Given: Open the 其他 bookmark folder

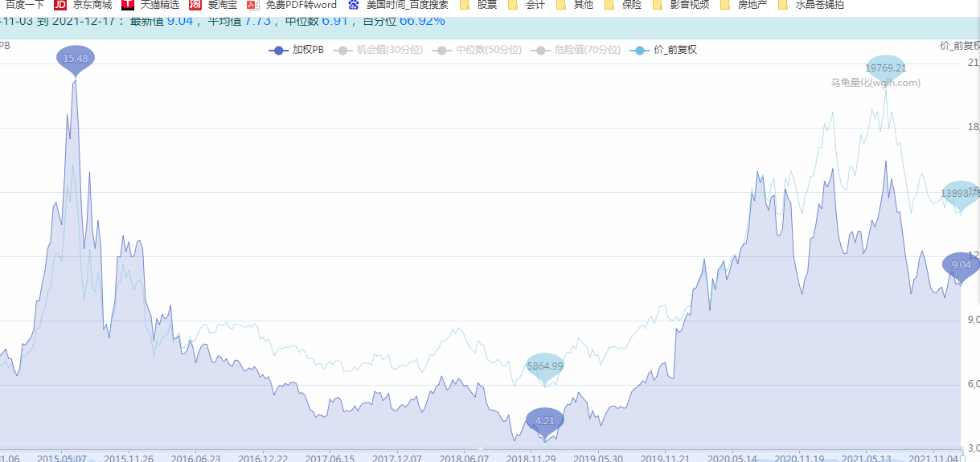Looking at the screenshot, I should [576, 5].
